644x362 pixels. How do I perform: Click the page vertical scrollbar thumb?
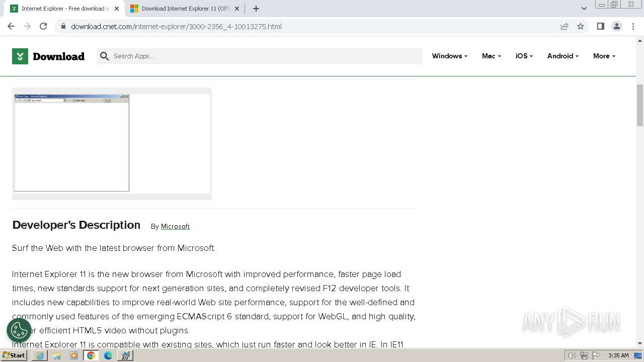point(640,105)
